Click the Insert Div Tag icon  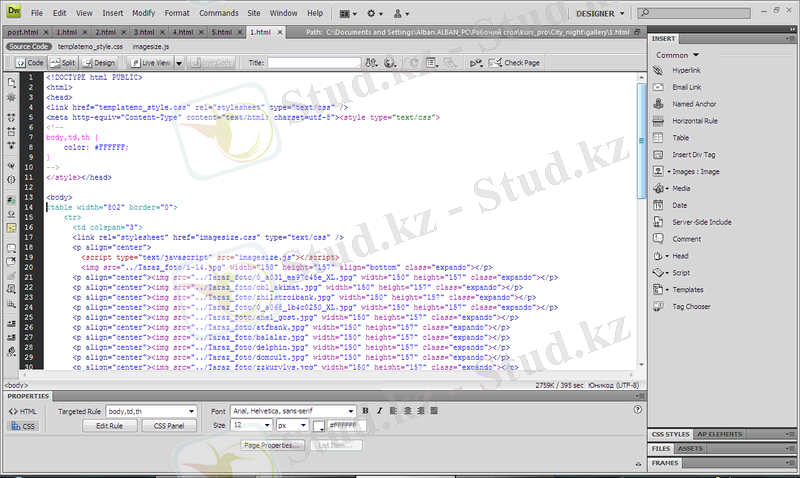pos(658,155)
